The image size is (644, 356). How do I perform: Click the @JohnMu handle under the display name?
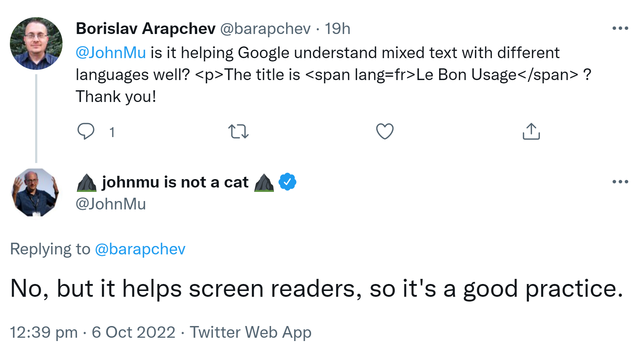111,204
